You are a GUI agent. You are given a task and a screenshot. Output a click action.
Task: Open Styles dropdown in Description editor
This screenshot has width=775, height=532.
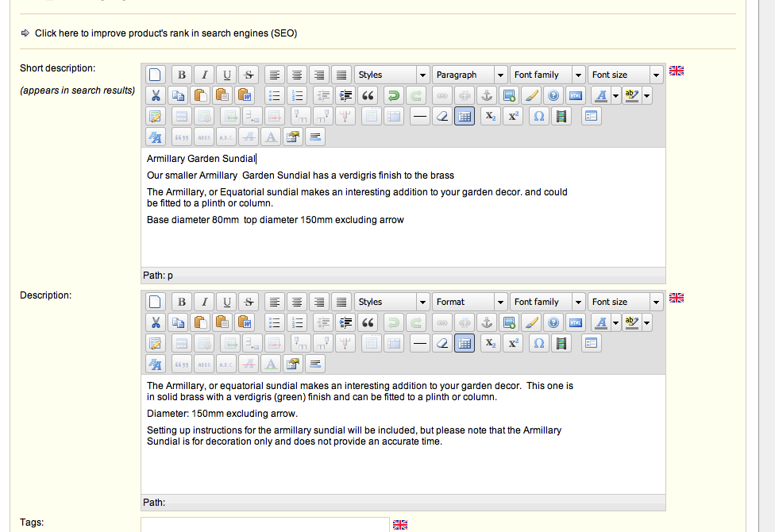pos(391,302)
